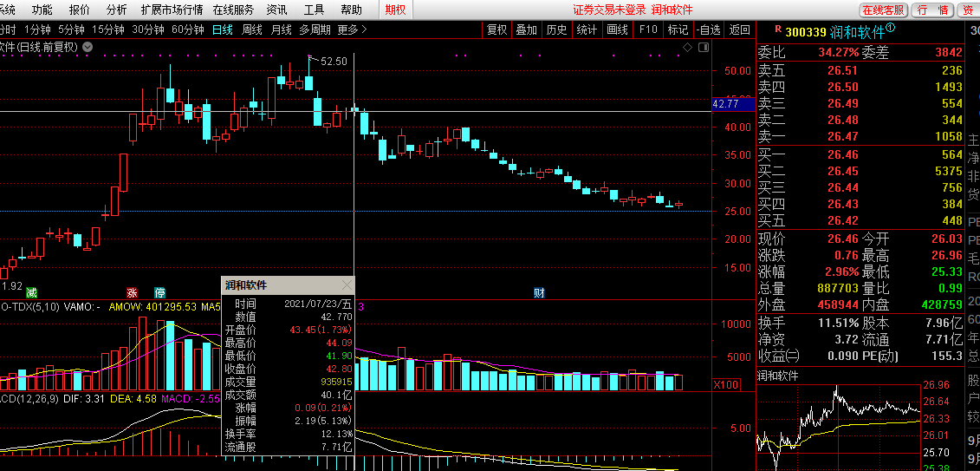Click the AMOW: 401295.53 indicator value

point(153,307)
